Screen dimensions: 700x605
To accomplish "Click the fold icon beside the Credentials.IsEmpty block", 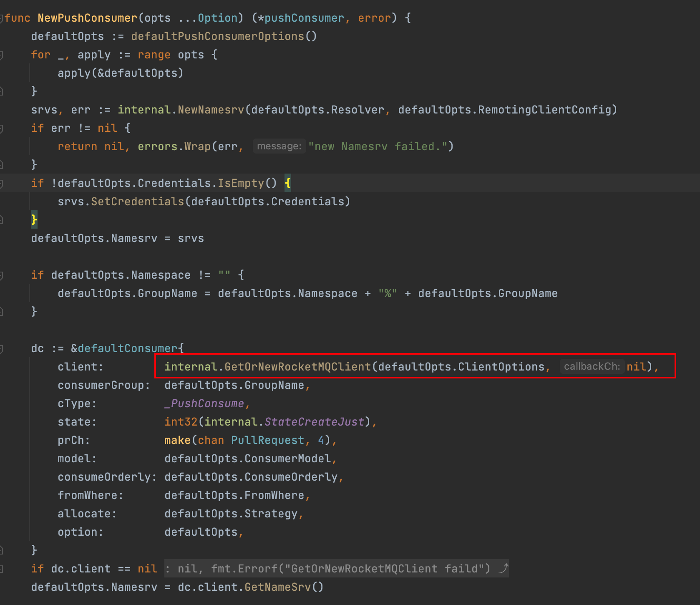I will [3, 183].
